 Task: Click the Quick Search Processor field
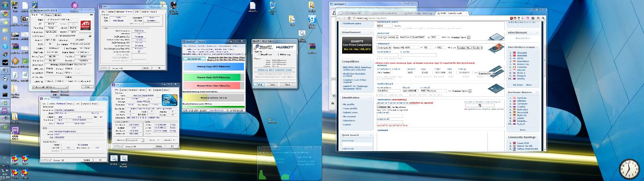click(x=357, y=144)
